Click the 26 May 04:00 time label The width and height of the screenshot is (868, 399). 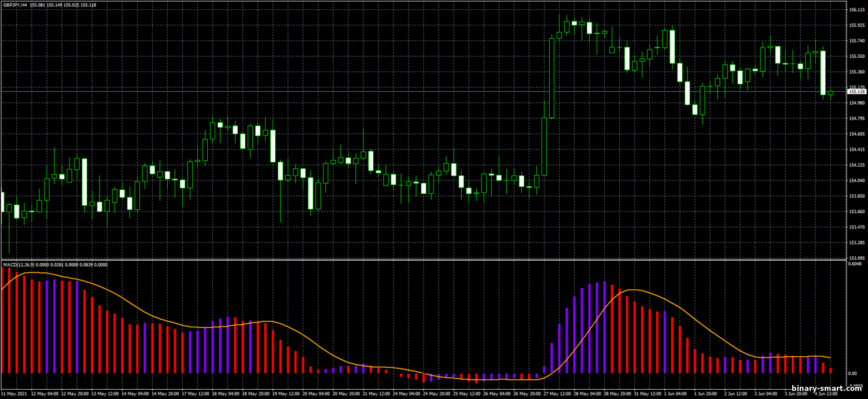(495, 394)
